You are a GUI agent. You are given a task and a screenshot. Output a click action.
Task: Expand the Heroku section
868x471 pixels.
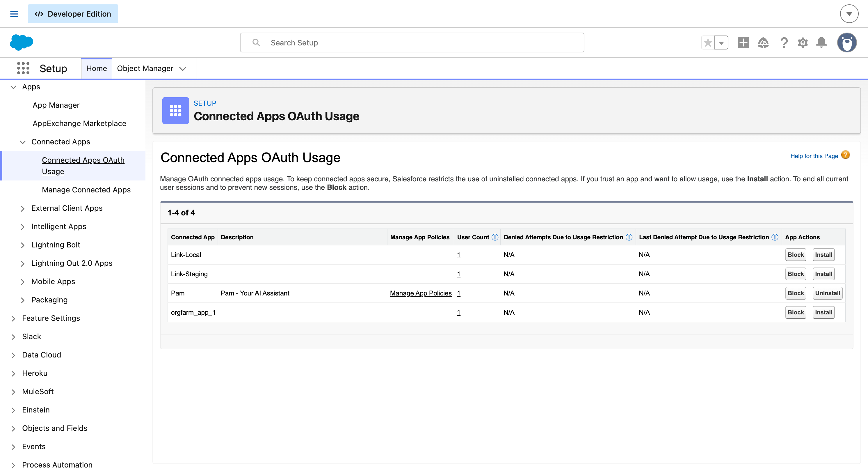point(13,373)
